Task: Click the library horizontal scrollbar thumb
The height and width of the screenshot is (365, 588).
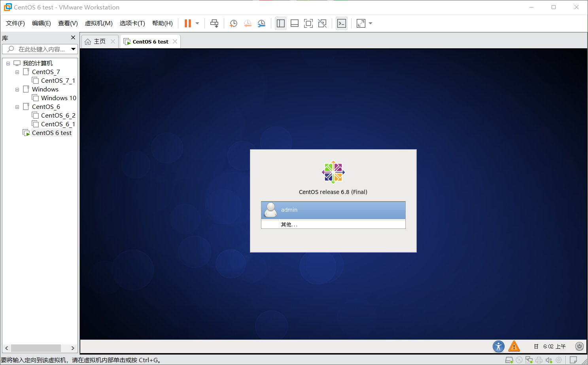Action: pyautogui.click(x=36, y=348)
